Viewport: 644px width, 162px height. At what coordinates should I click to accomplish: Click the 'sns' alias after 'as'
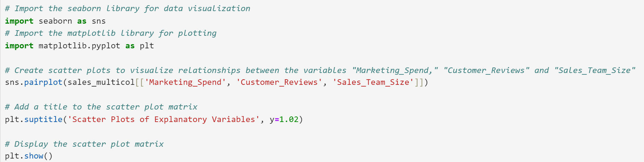99,21
